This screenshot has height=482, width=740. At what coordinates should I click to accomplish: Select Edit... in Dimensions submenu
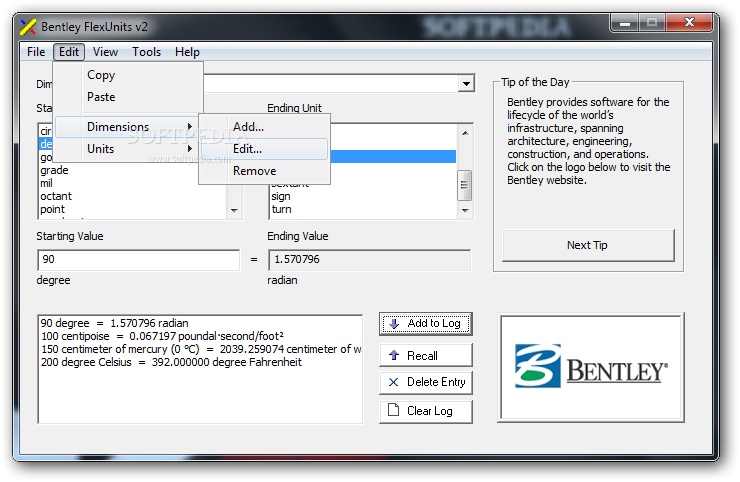264,149
